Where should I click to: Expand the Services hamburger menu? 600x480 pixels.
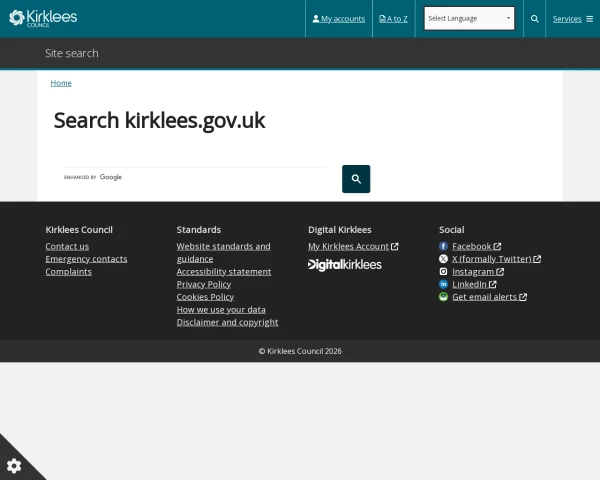coord(572,19)
